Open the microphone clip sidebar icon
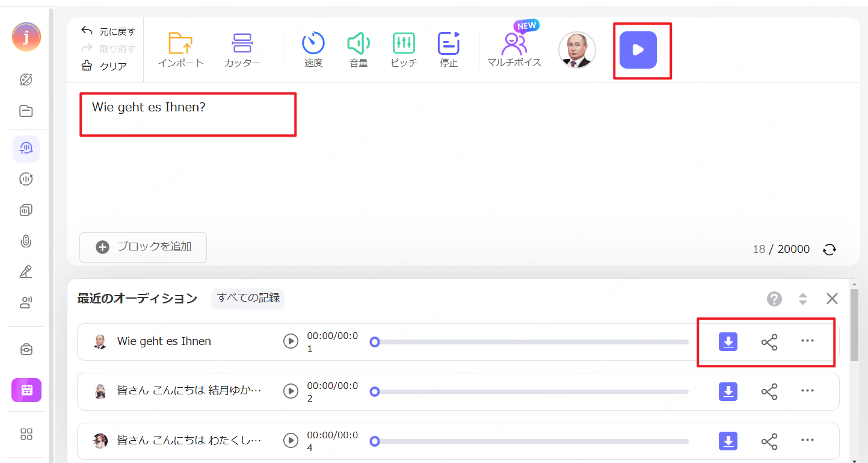 click(26, 241)
